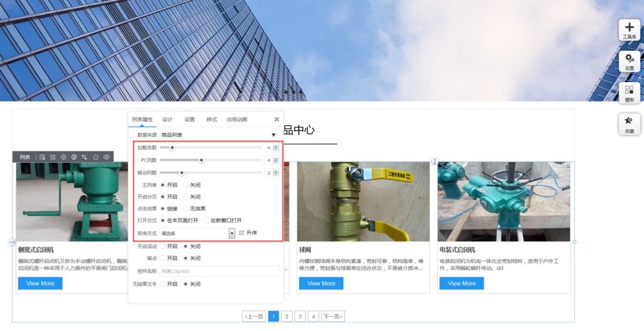Click the PC列数 slider handle
This screenshot has height=331, width=644.
[x=202, y=160]
